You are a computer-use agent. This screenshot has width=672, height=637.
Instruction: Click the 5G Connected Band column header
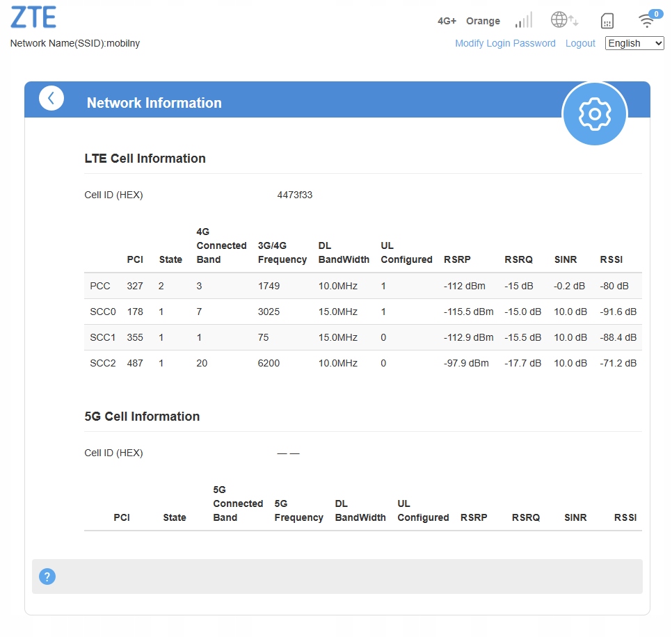[x=238, y=503]
